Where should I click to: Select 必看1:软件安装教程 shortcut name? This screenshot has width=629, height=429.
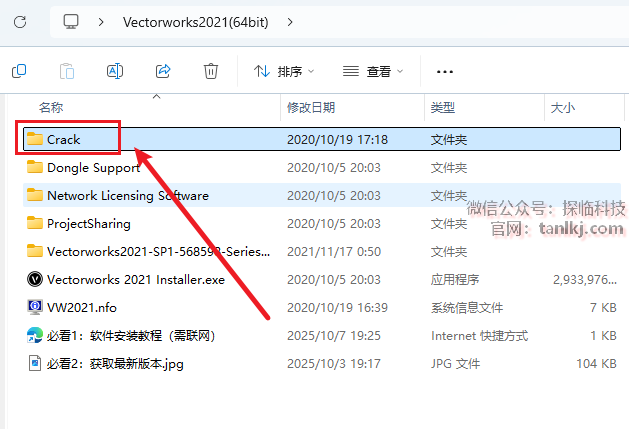tap(131, 335)
